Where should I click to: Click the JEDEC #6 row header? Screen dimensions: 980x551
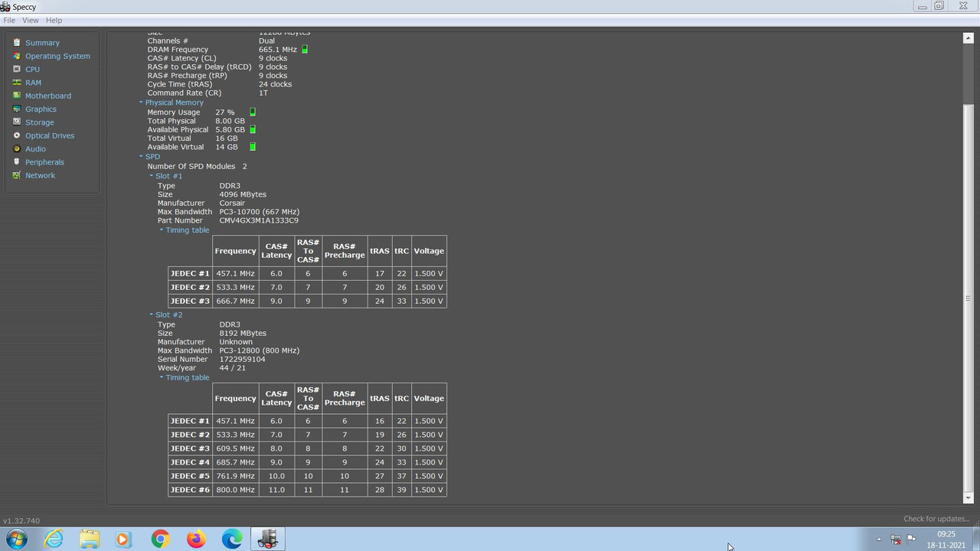[x=190, y=490]
